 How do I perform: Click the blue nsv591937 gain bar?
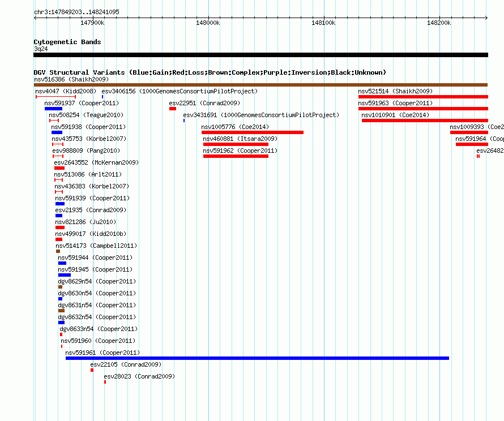coord(53,109)
